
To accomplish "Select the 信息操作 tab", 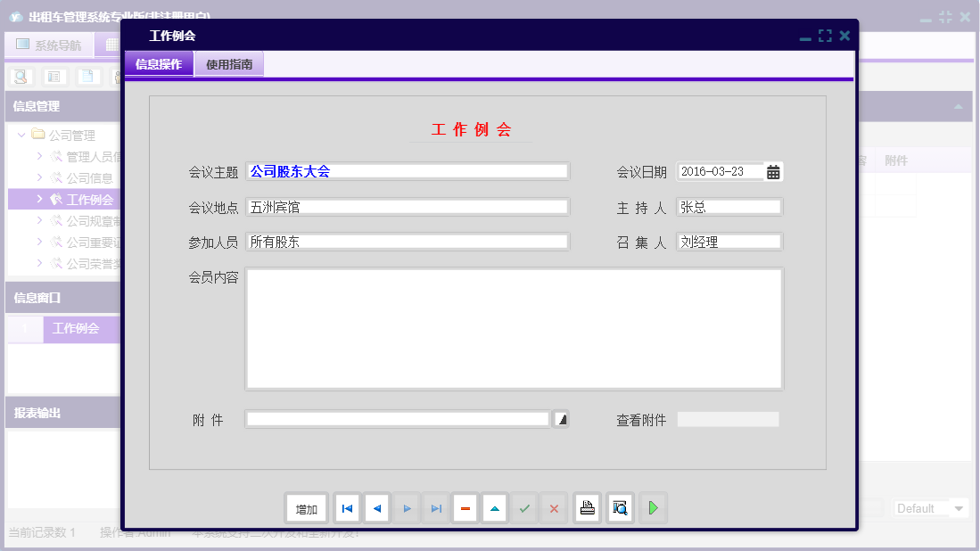I will click(159, 64).
